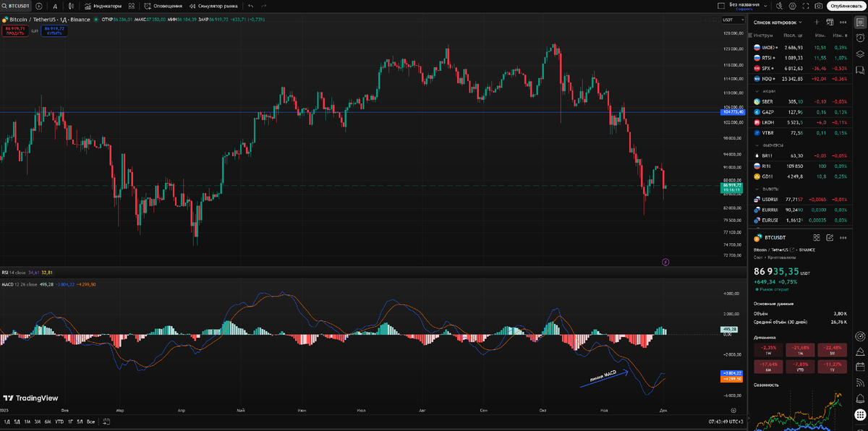Open the Оповещения alerts button
The image size is (868, 431).
pos(163,6)
